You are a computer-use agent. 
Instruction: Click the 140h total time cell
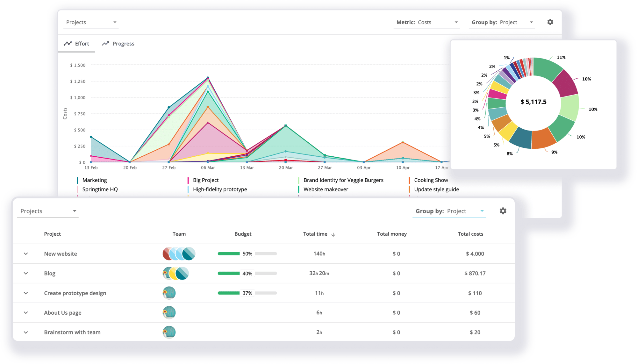click(319, 254)
